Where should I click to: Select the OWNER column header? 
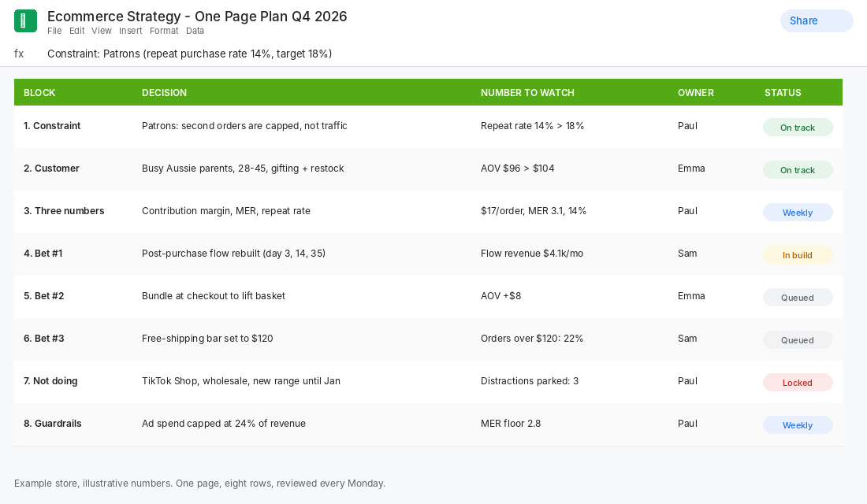click(x=696, y=93)
